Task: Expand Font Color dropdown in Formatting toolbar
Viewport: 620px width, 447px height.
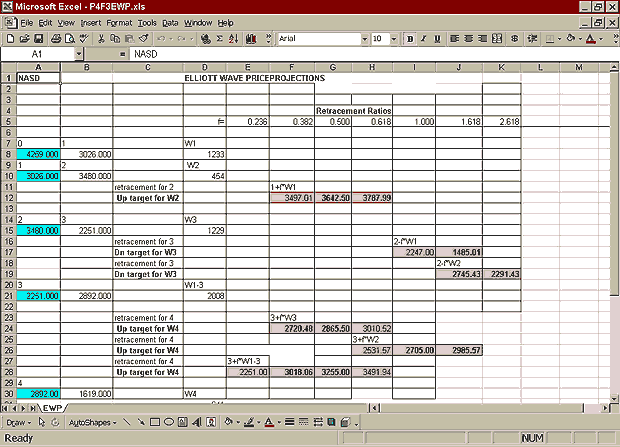Action: coord(601,38)
